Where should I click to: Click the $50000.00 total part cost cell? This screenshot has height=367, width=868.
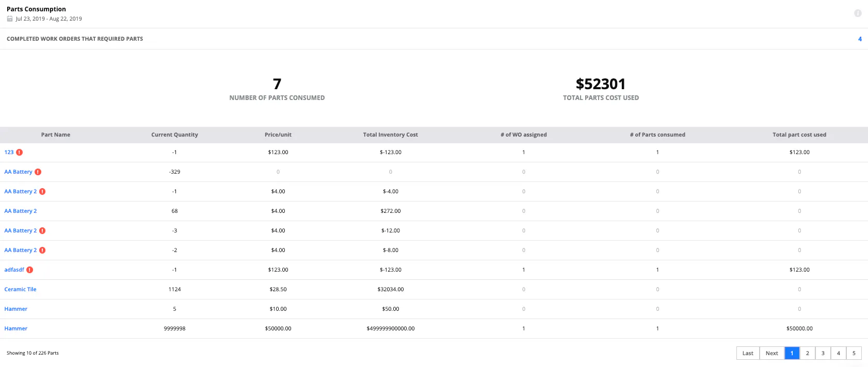(x=799, y=328)
